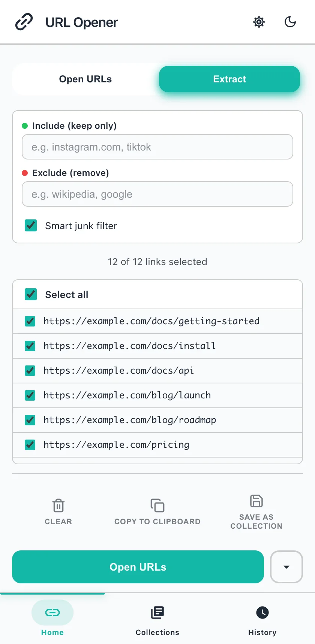This screenshot has height=644, width=315.
Task: Click the https://example.com/docs/install URL text
Action: click(130, 346)
